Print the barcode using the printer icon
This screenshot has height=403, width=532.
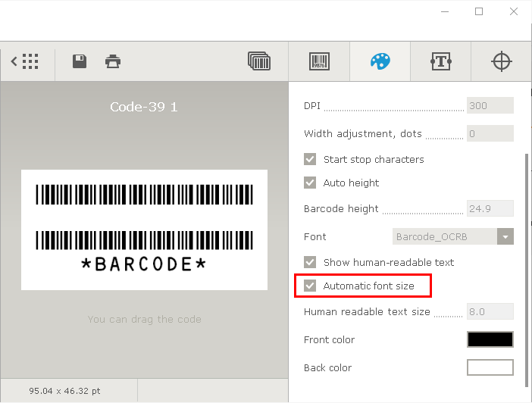113,61
